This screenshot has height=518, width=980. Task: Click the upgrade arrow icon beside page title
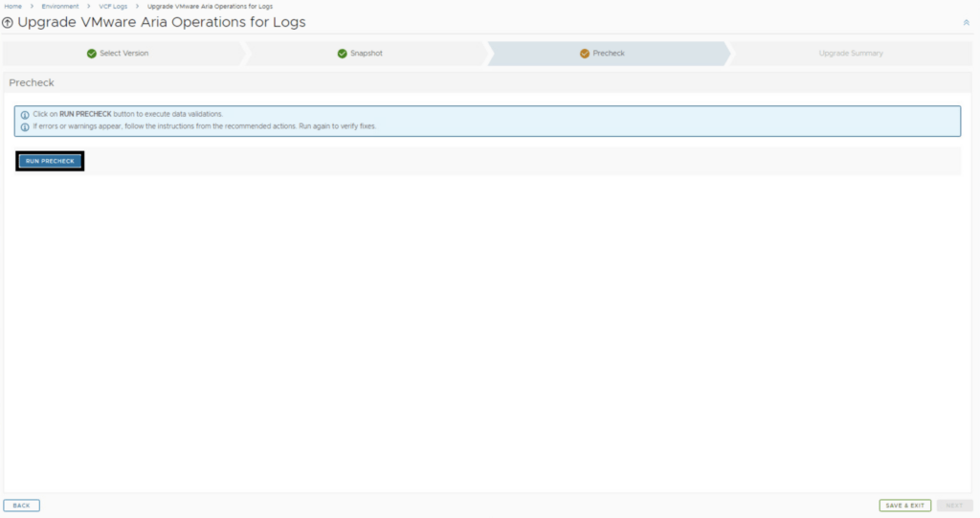[8, 22]
